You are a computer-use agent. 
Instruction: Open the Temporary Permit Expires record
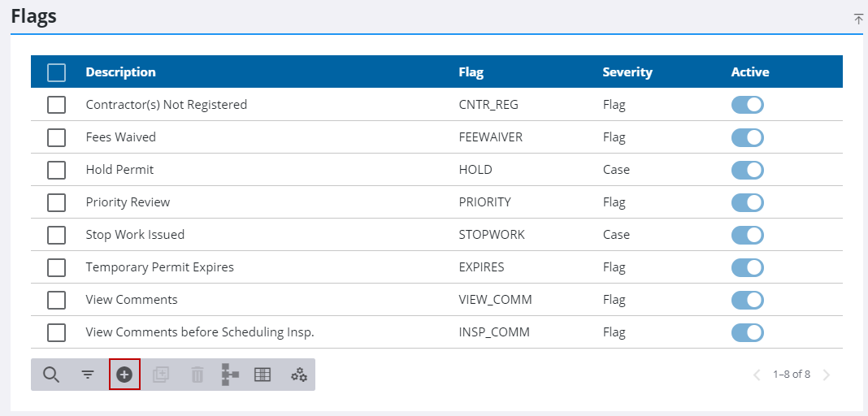click(159, 267)
